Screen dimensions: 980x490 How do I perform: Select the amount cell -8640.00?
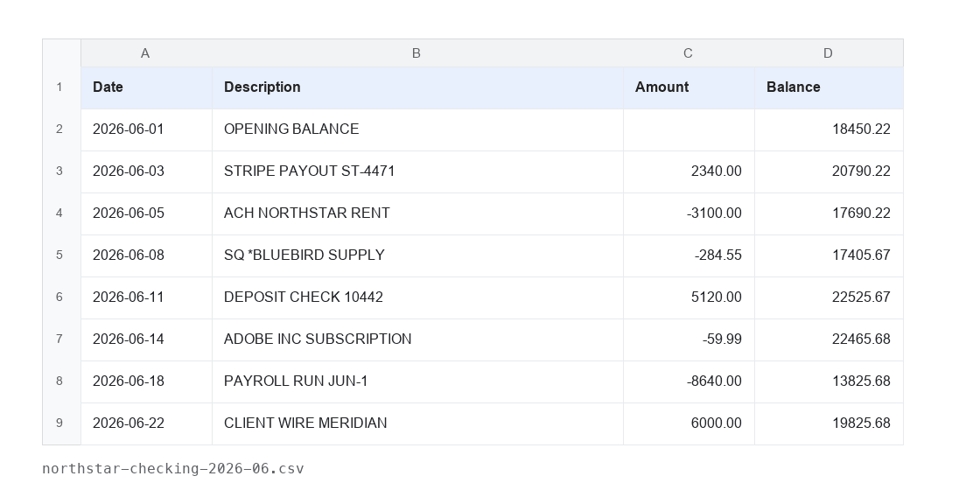click(689, 381)
